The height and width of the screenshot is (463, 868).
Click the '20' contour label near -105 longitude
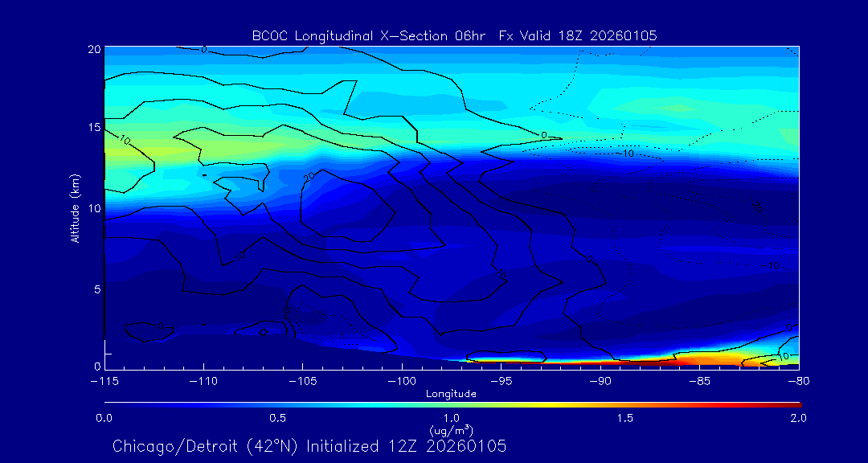(308, 177)
